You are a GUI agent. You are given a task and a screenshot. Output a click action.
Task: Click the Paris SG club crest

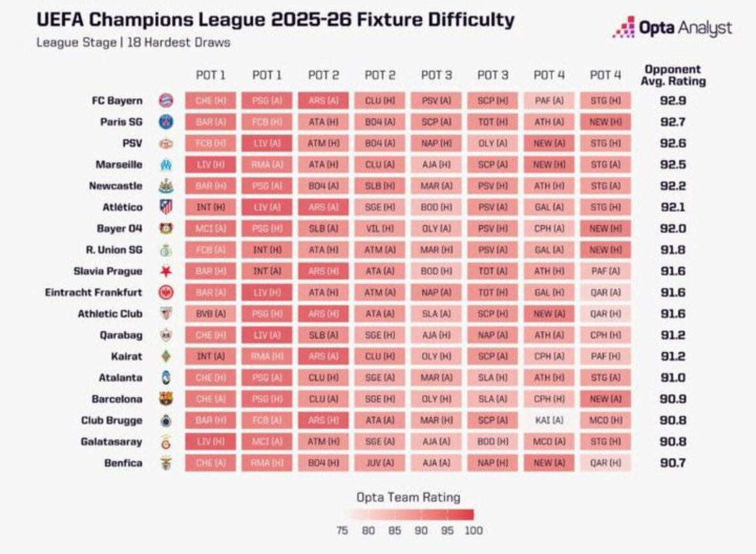point(166,122)
